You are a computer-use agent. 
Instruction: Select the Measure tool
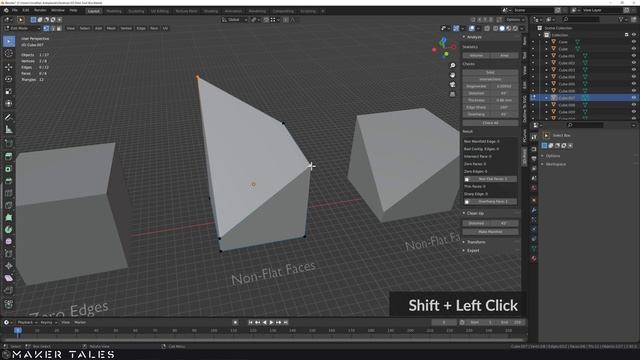[9, 130]
